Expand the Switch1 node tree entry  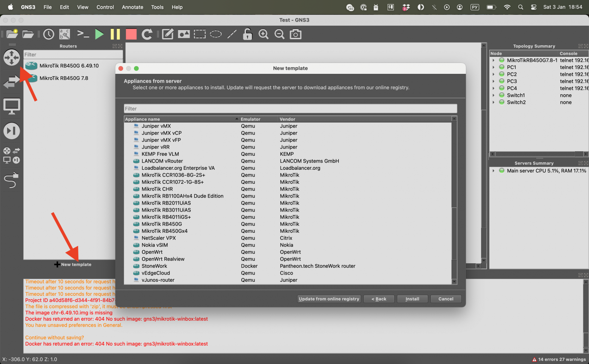click(493, 95)
